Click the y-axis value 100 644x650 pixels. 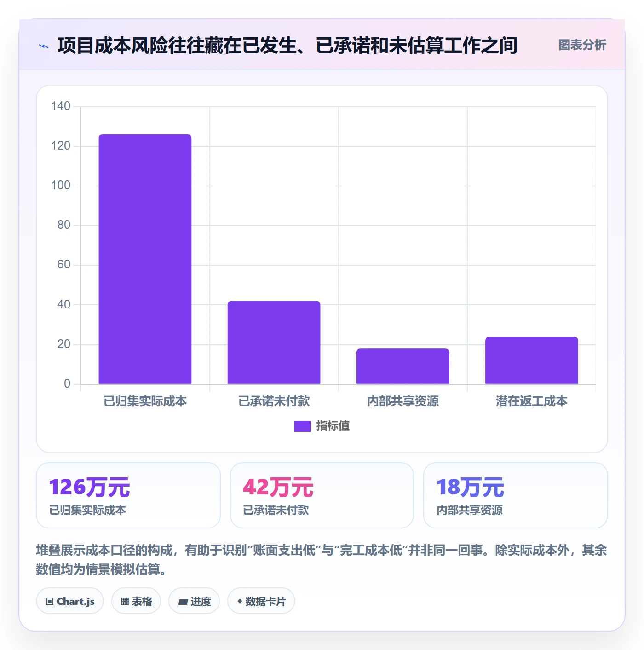(61, 186)
